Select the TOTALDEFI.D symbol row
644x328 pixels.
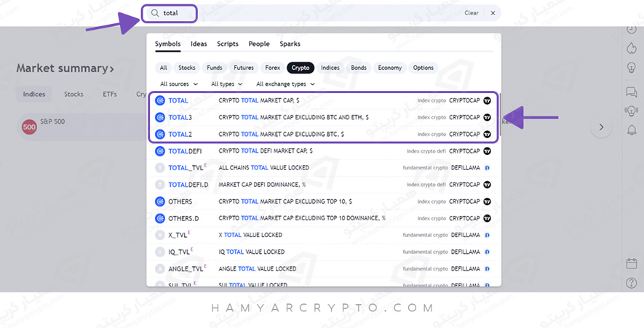(x=323, y=185)
